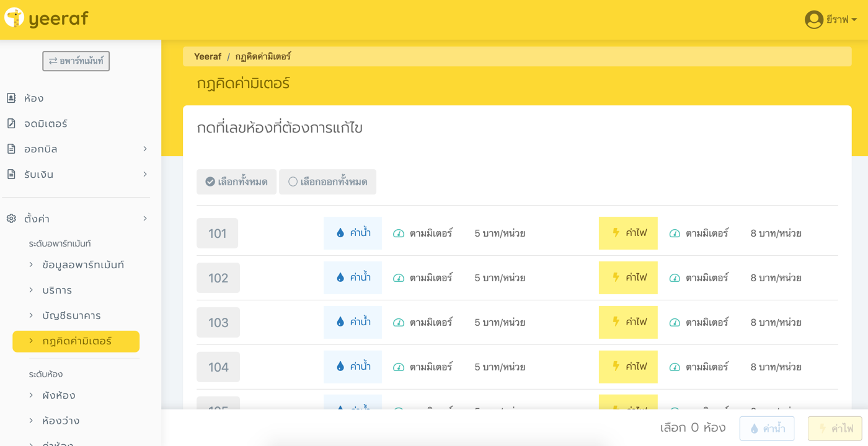This screenshot has height=446, width=868.
Task: Click the bill icon beside ออกบิล
Action: (11, 149)
